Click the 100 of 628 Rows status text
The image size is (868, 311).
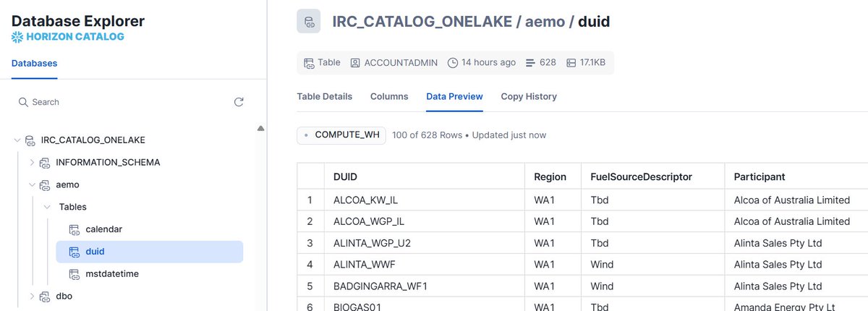pos(428,135)
